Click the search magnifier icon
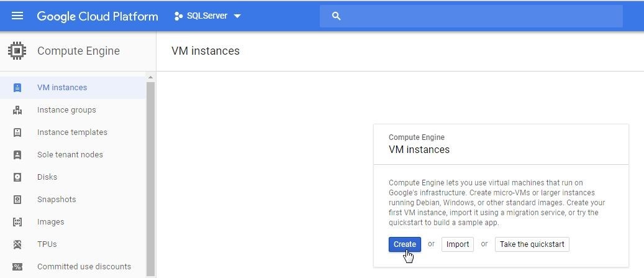Viewport: 644px width, 278px height. 336,16
